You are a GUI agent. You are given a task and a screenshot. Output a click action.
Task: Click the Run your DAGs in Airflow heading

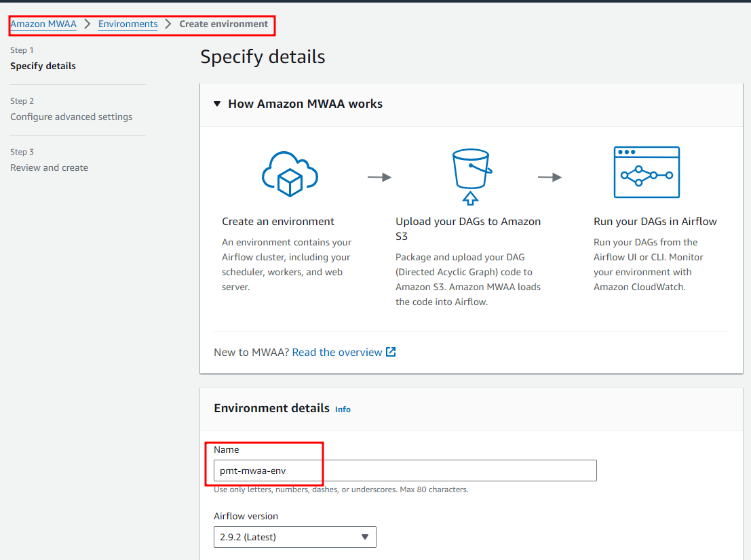click(x=655, y=222)
